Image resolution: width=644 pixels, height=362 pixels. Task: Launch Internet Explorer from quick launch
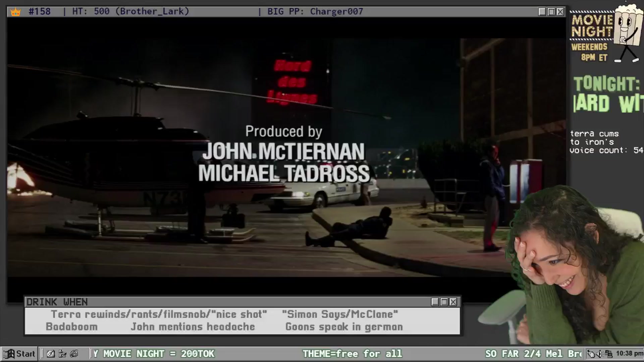(74, 354)
